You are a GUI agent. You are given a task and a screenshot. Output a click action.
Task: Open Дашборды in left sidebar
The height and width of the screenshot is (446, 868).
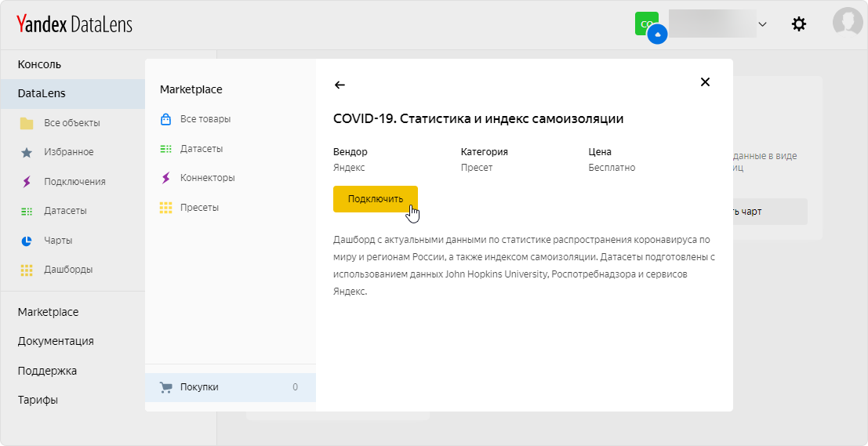pos(67,270)
